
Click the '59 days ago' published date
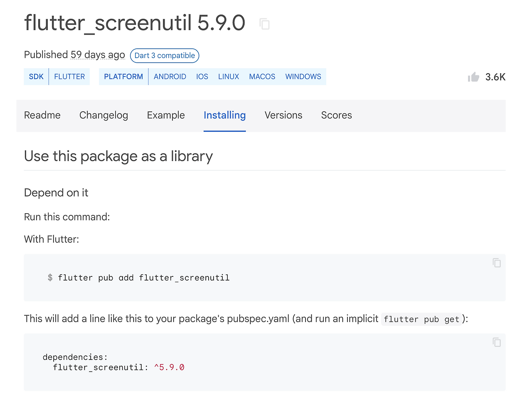coord(97,54)
